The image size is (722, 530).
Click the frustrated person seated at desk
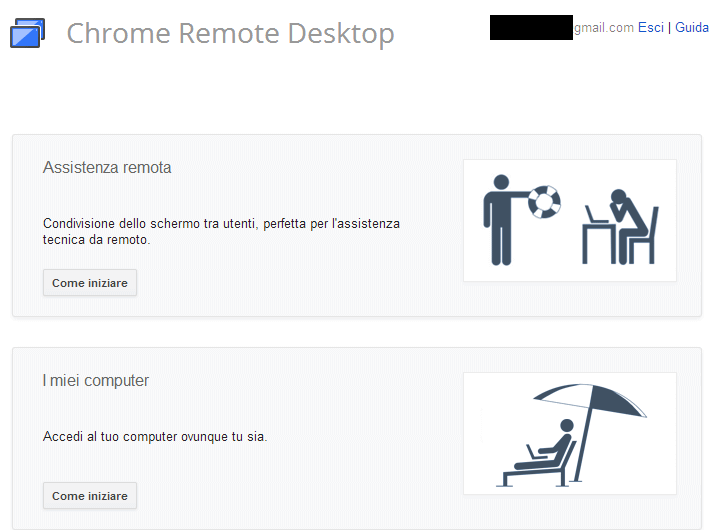[x=625, y=225]
